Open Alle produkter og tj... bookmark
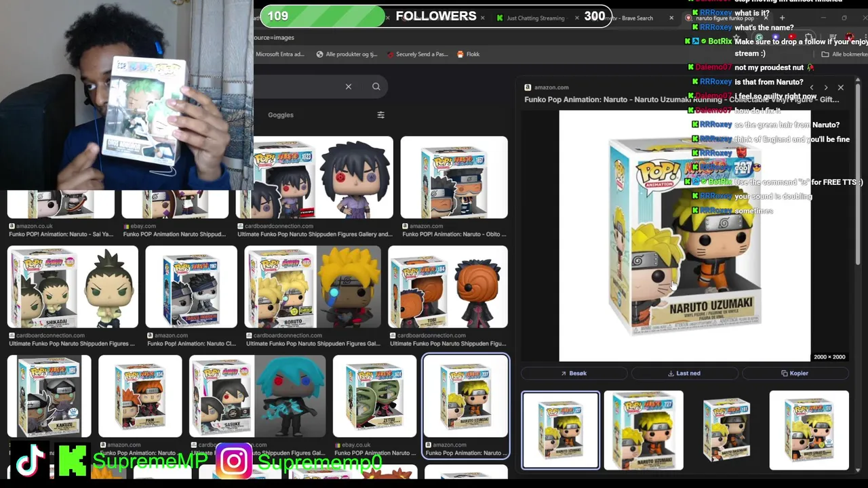Screen dimensions: 868x488 [x=347, y=54]
